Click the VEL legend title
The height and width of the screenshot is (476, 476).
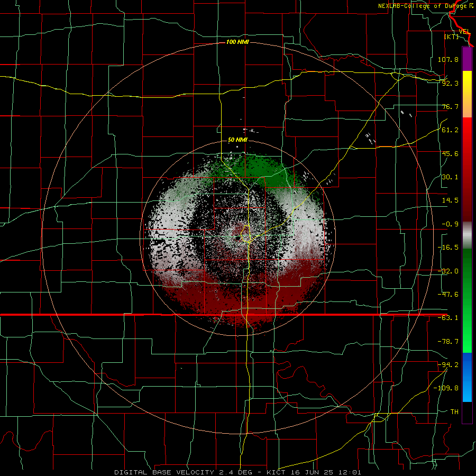[464, 32]
